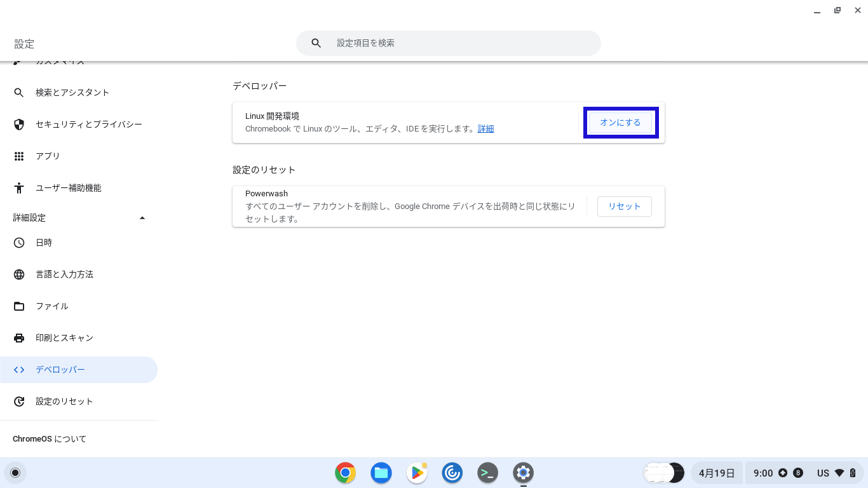Image resolution: width=868 pixels, height=488 pixels.
Task: Open Security and Privacy shield icon
Action: (19, 125)
